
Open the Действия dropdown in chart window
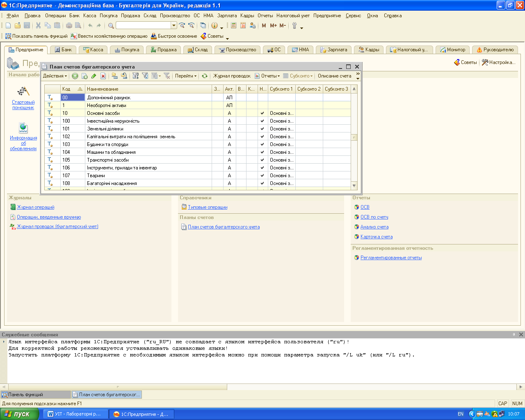pos(55,76)
